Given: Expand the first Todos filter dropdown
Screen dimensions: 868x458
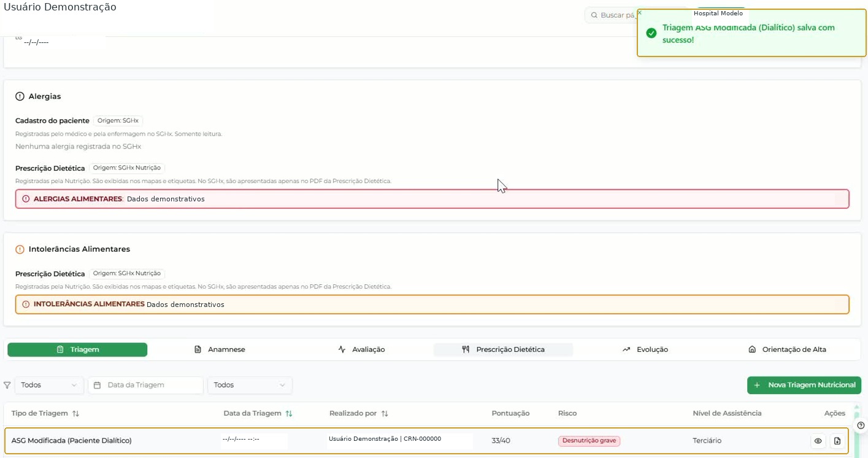Looking at the screenshot, I should pyautogui.click(x=49, y=385).
